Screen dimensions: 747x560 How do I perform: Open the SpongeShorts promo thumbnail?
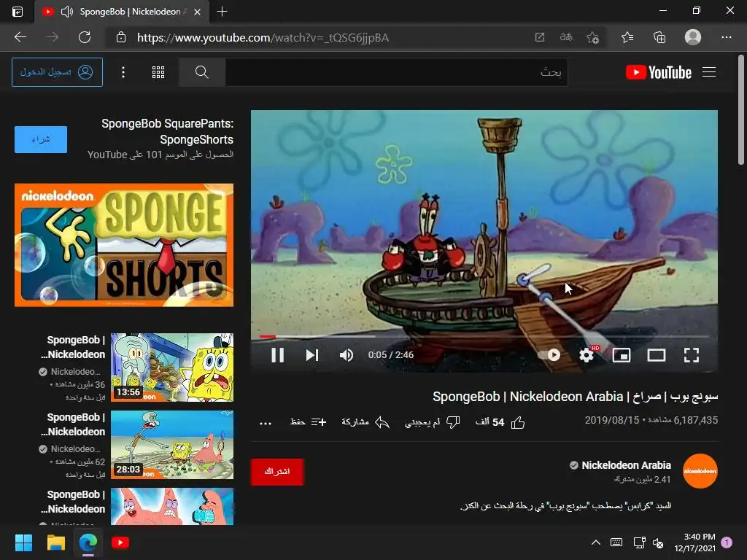click(124, 245)
